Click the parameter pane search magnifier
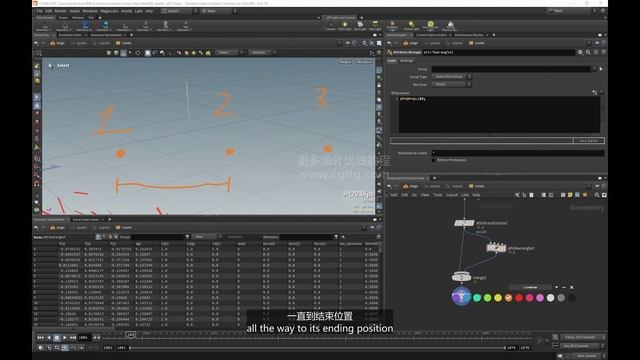This screenshot has height=360, width=640. coord(588,52)
